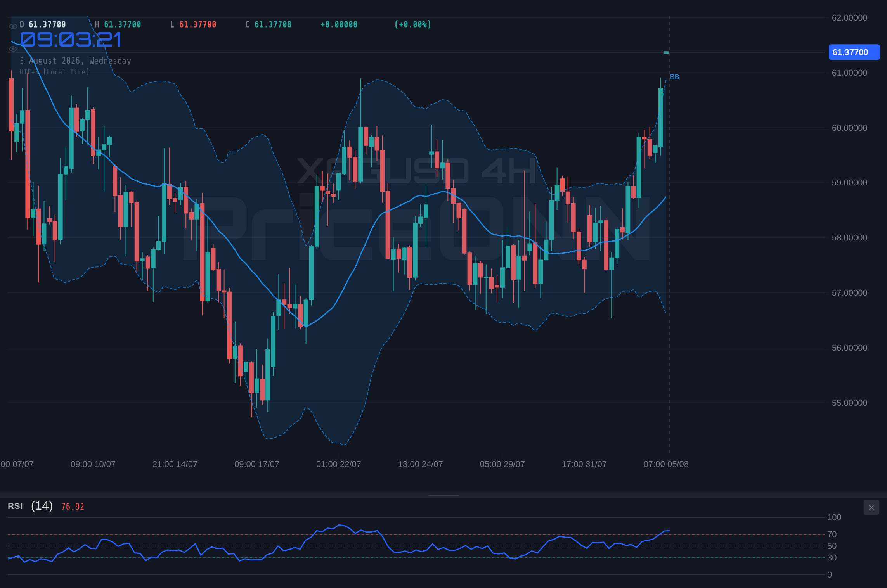Grab the panel divider handle above RSI
The height and width of the screenshot is (588, 887).
coord(443,495)
